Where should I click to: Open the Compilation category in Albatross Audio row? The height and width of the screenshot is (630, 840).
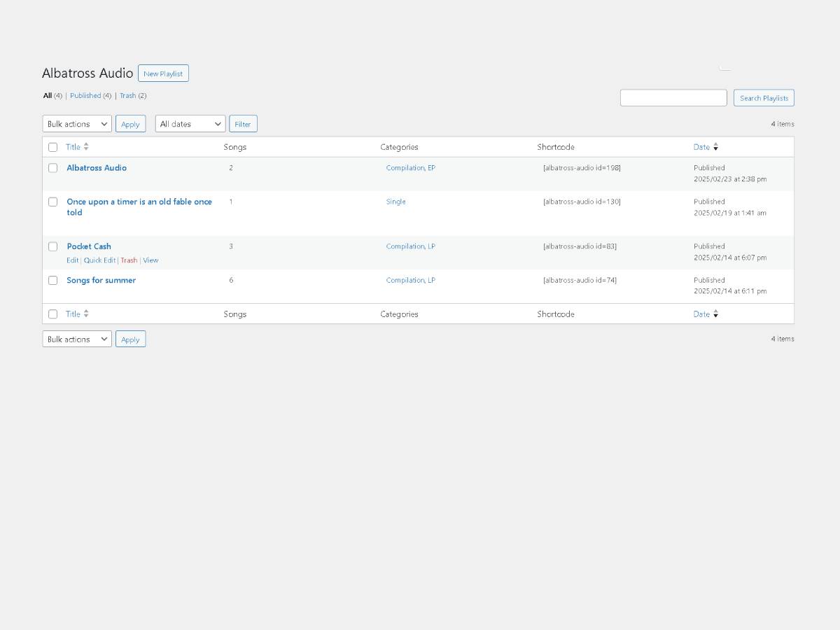[405, 168]
